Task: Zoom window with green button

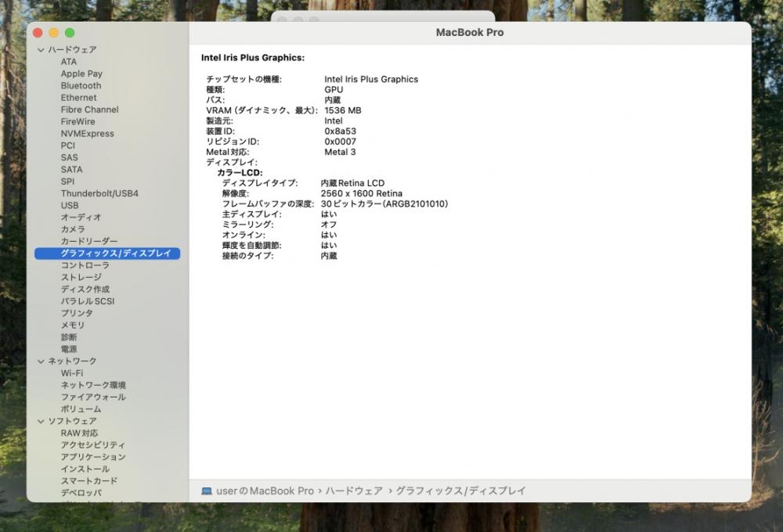Action: (x=70, y=33)
